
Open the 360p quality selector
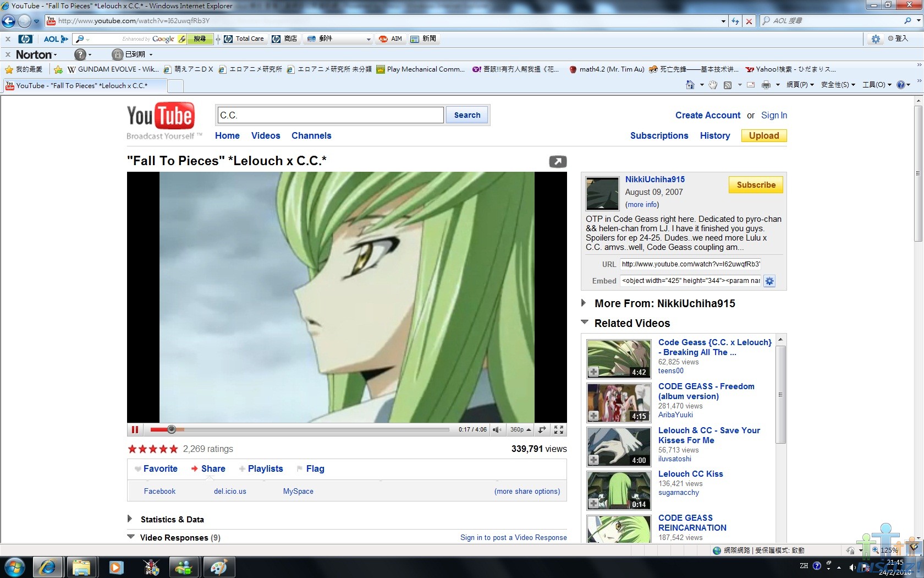[x=520, y=429]
